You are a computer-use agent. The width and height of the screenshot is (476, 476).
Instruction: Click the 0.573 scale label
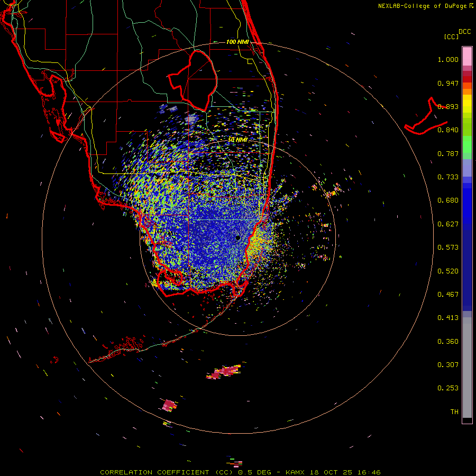click(448, 248)
